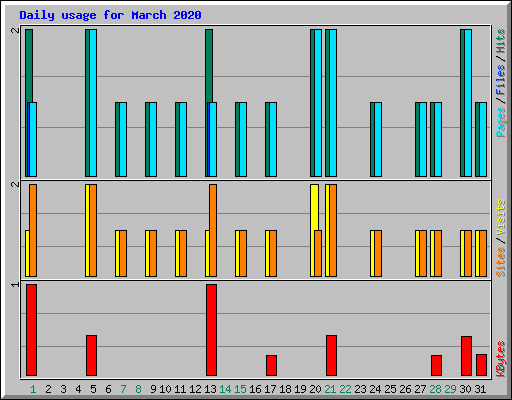Screen dimensions: 512x400
Task: Click the red KBytes bar for day 30
Action: pos(466,356)
